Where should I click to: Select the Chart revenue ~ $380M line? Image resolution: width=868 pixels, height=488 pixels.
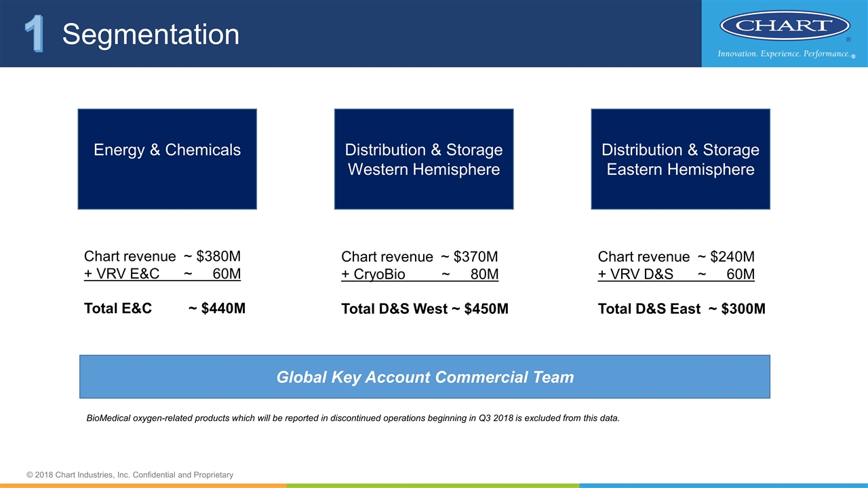[162, 256]
